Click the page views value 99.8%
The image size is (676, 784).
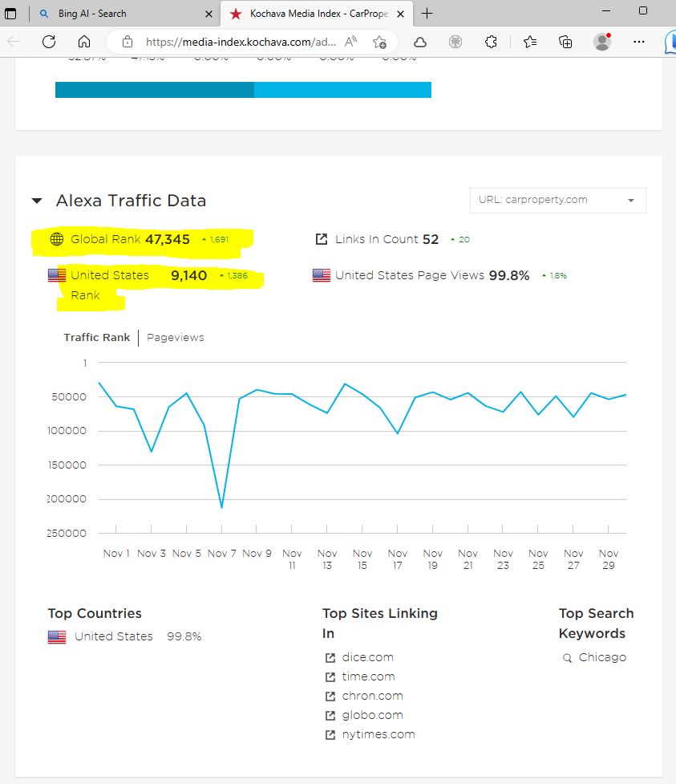(509, 275)
